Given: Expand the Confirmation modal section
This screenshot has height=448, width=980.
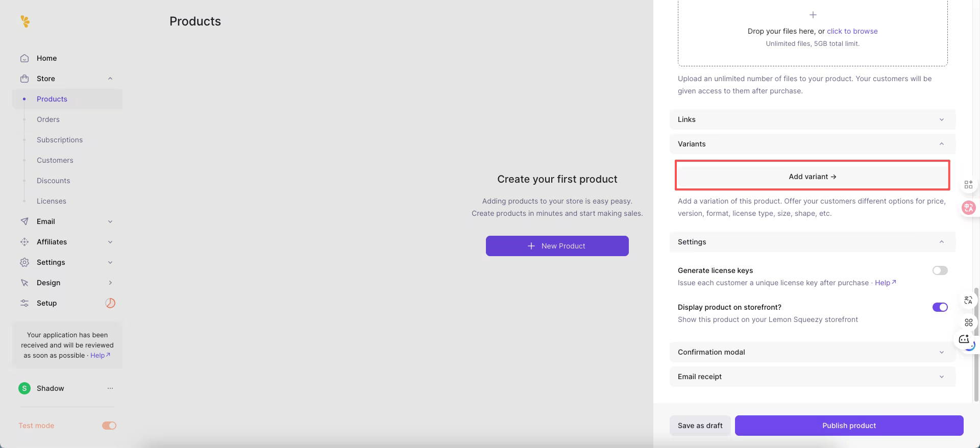Looking at the screenshot, I should click(x=813, y=352).
